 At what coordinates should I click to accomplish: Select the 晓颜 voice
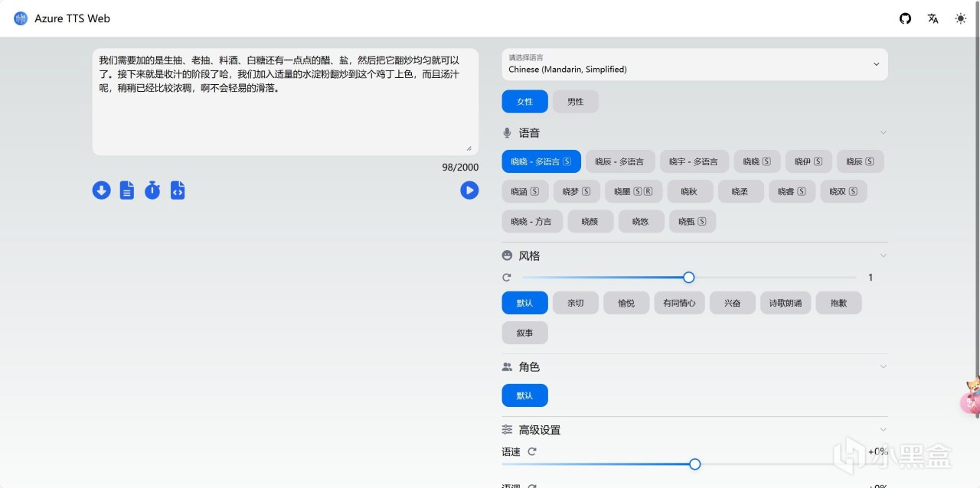(x=590, y=222)
